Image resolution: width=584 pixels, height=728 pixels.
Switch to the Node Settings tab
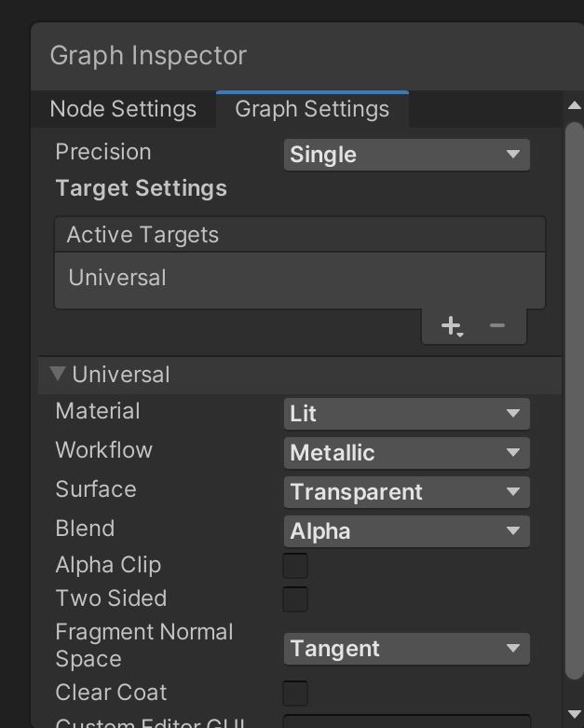click(123, 109)
